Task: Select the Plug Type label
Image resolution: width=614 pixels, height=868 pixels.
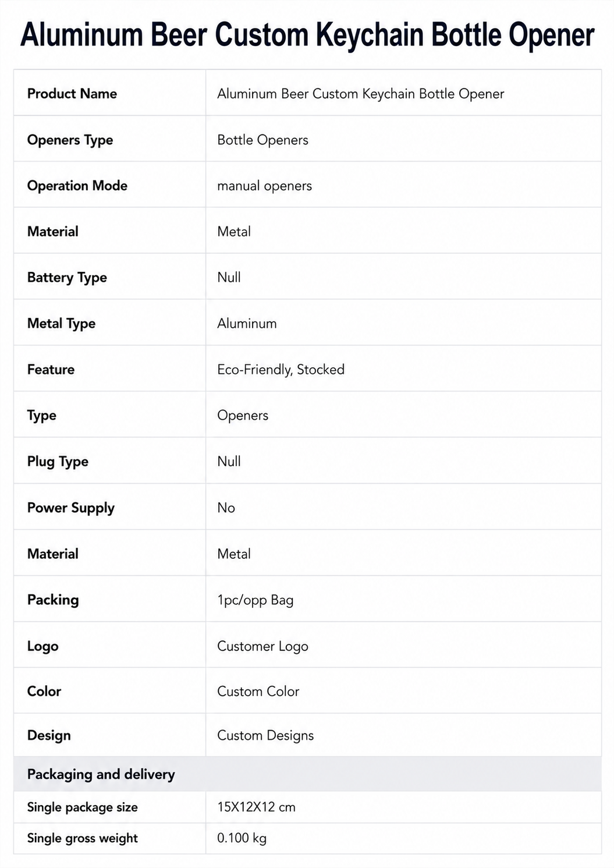Action: (x=58, y=462)
